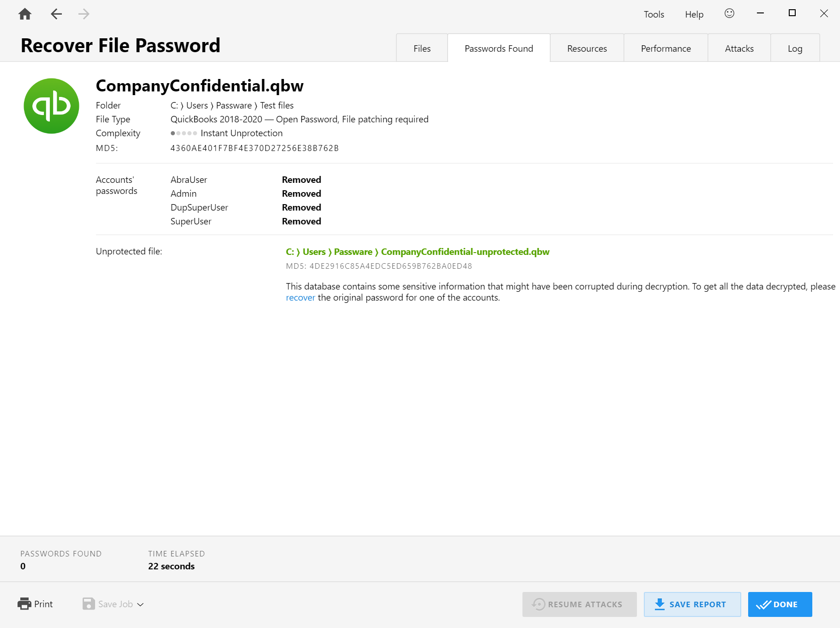Go to the Home screen icon
The height and width of the screenshot is (628, 840).
point(25,14)
